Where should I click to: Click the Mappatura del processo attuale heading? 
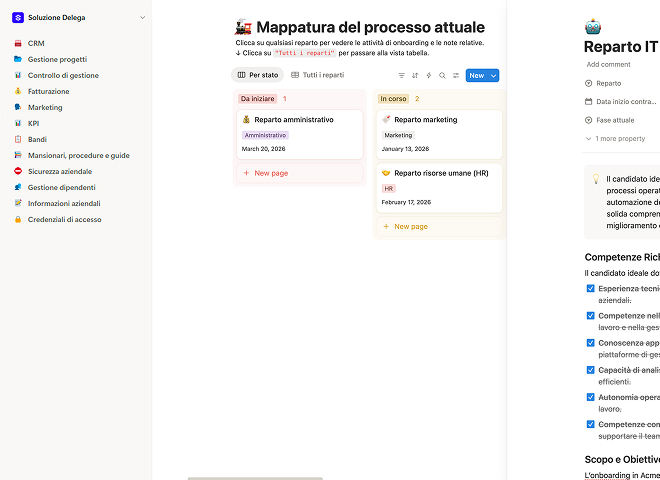tap(370, 27)
